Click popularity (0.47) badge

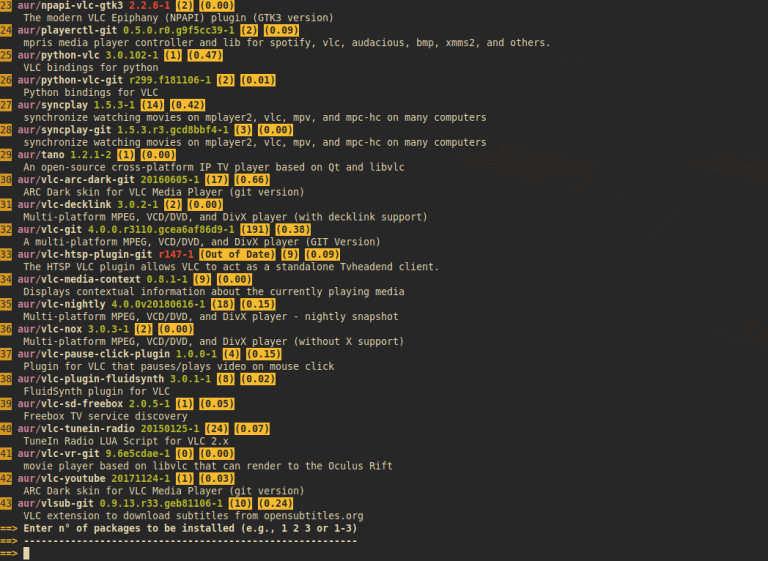pos(205,55)
